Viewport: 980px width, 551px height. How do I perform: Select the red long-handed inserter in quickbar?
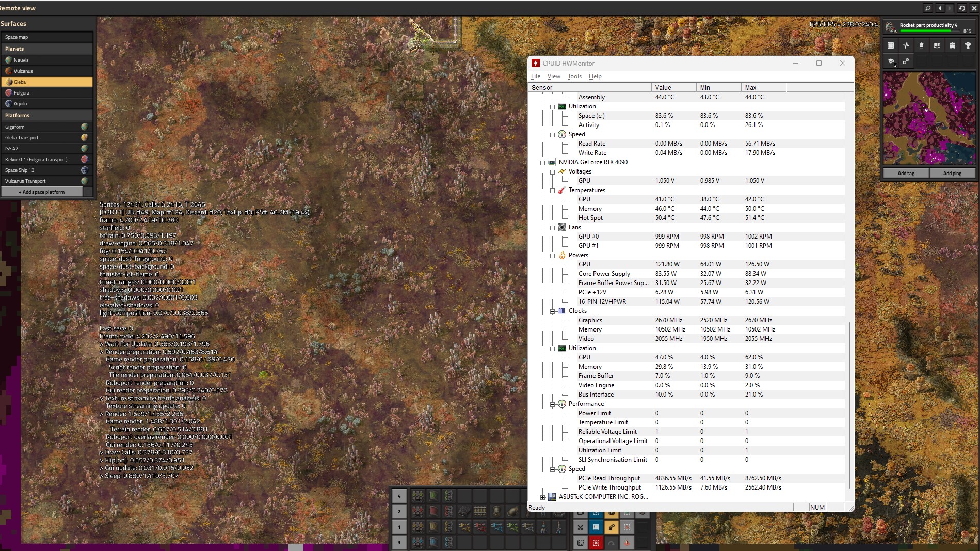pyautogui.click(x=480, y=527)
